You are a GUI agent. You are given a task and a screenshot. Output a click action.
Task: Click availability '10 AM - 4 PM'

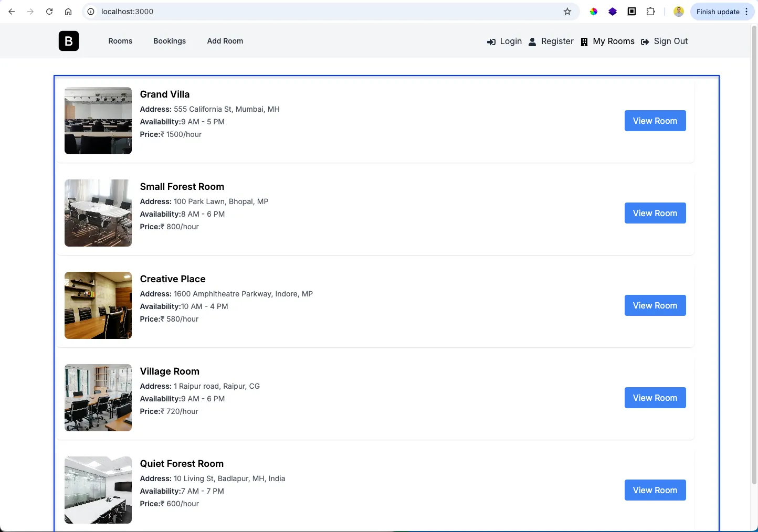205,306
